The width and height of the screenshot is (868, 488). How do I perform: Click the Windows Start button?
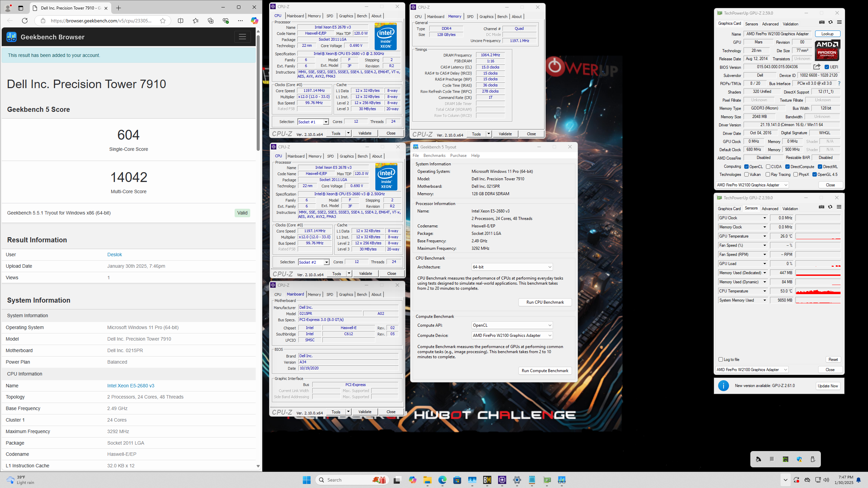tap(307, 480)
